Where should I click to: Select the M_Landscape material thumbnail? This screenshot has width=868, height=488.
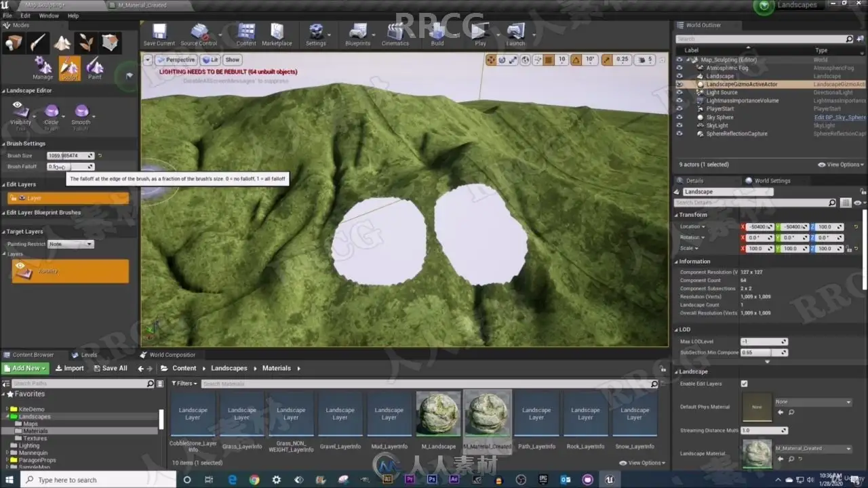(x=438, y=415)
